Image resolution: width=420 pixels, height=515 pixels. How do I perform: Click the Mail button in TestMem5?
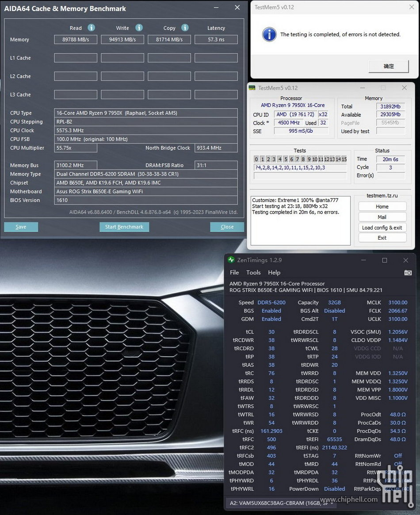tap(382, 217)
